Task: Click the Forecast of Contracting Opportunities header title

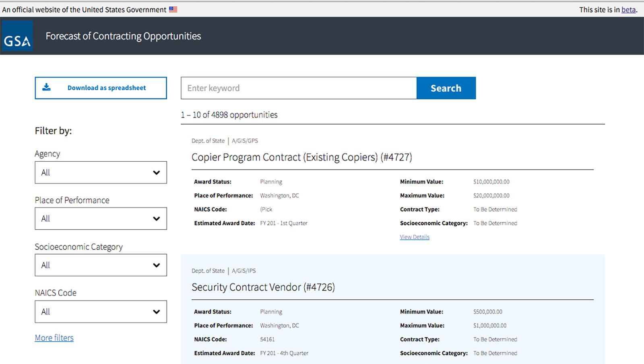Action: tap(123, 36)
